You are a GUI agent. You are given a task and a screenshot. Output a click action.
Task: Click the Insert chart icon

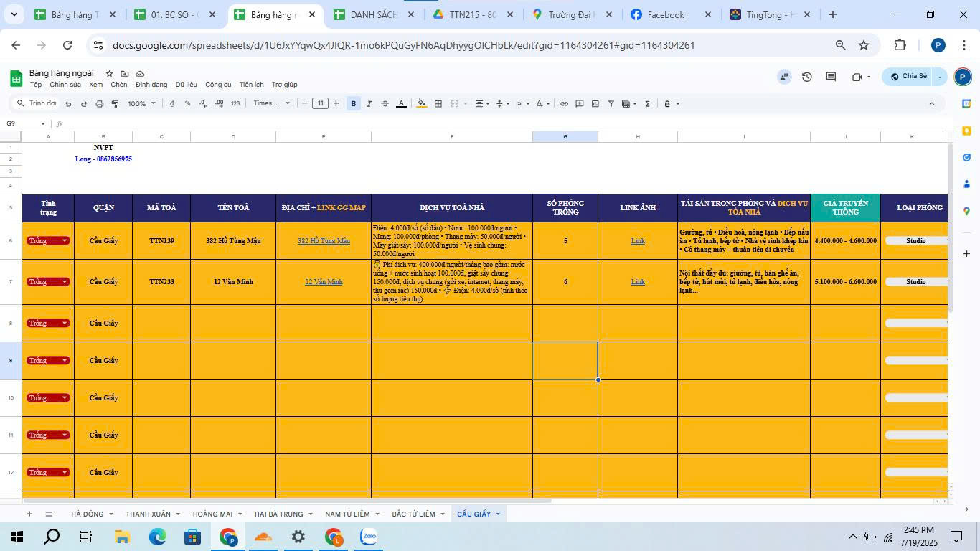(x=595, y=104)
